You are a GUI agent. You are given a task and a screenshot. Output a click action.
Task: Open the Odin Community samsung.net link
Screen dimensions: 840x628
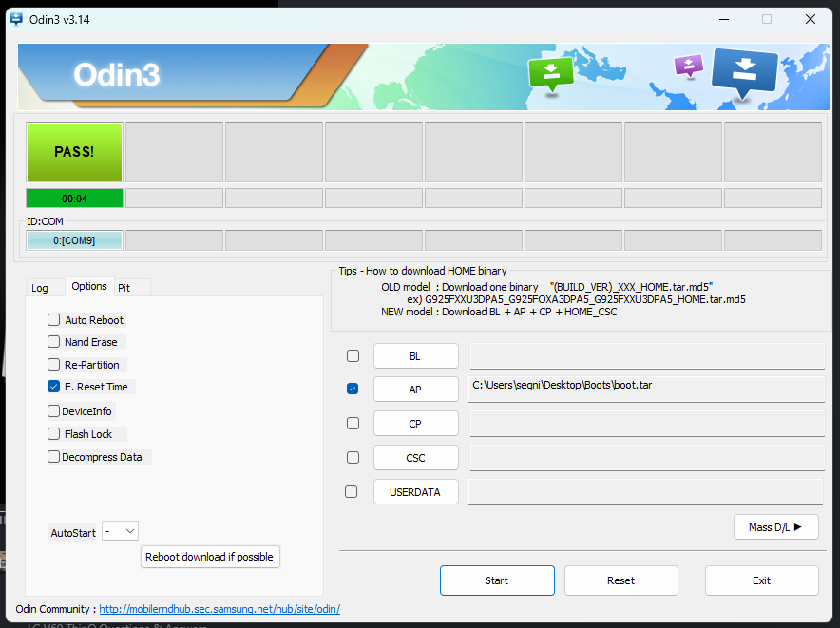pos(220,609)
